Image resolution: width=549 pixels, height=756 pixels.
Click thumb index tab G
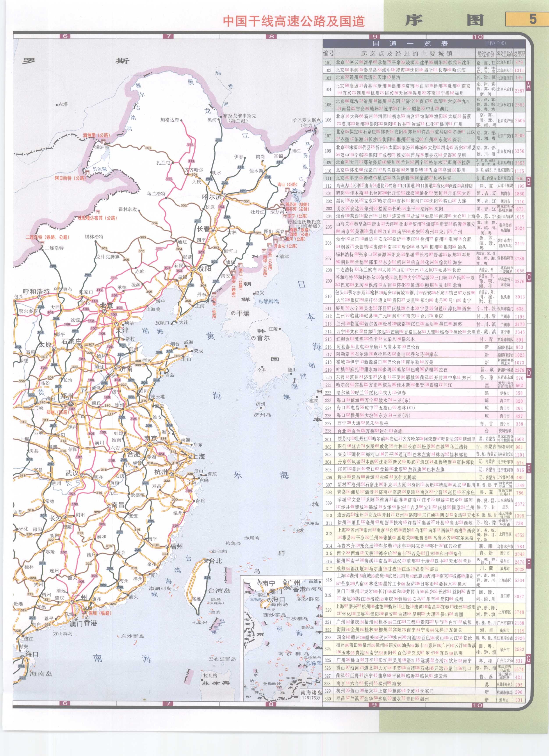pos(528,659)
